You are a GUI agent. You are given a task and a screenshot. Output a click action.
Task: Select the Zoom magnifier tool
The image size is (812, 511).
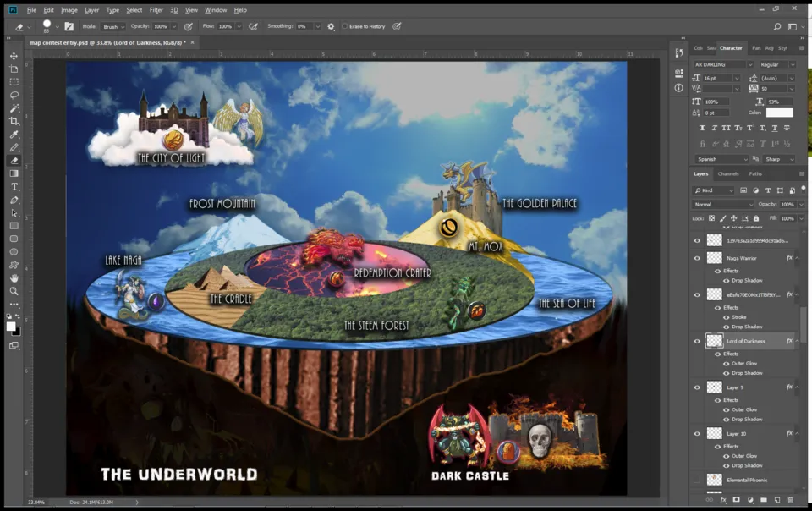click(14, 291)
